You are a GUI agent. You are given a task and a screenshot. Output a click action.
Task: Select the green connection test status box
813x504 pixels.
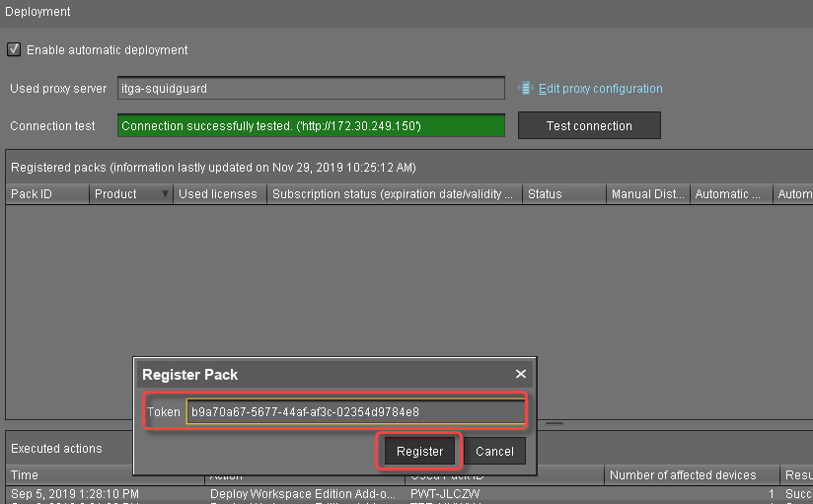[311, 126]
